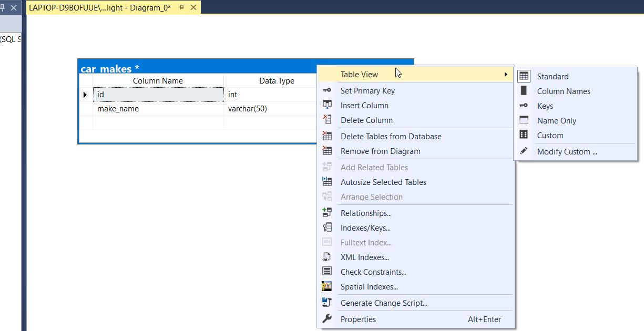Open Indexes/Keys... from the context menu

click(x=365, y=227)
